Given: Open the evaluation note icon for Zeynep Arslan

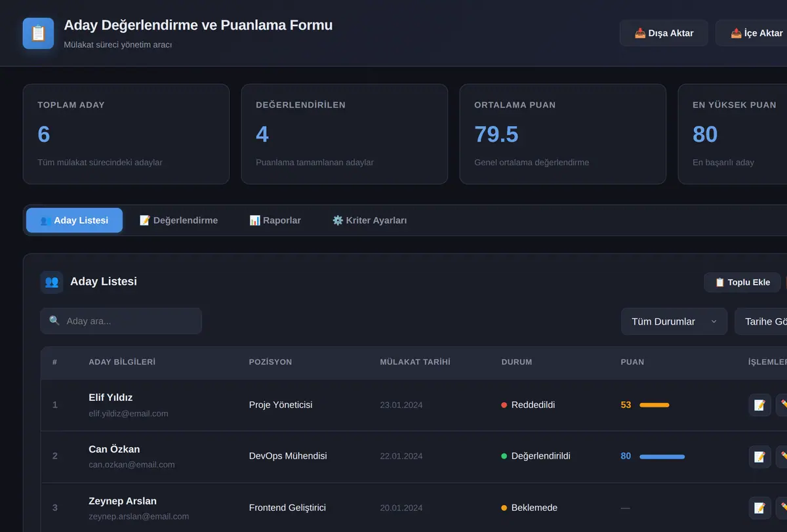Looking at the screenshot, I should pyautogui.click(x=759, y=508).
